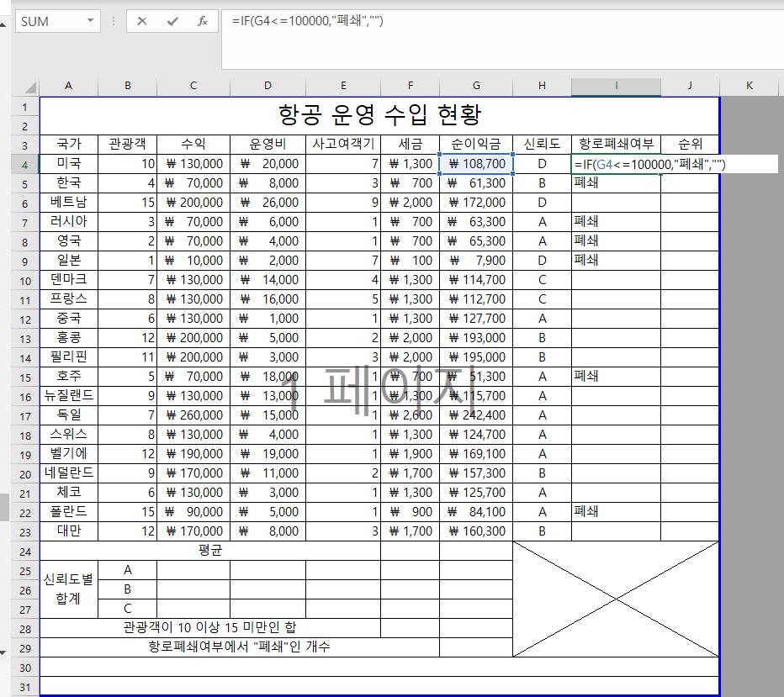This screenshot has height=697, width=784.
Task: Select the 미국 cell
Action: point(69,164)
